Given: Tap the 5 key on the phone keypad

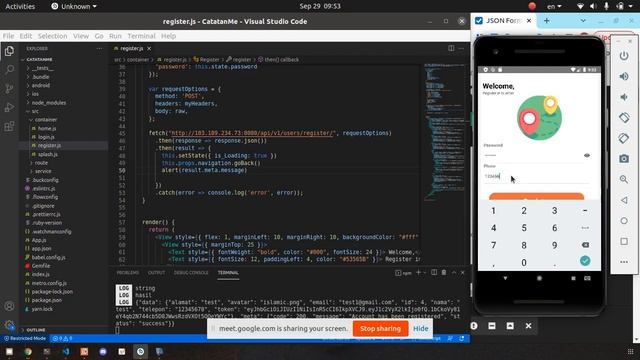Looking at the screenshot, I should [524, 228].
